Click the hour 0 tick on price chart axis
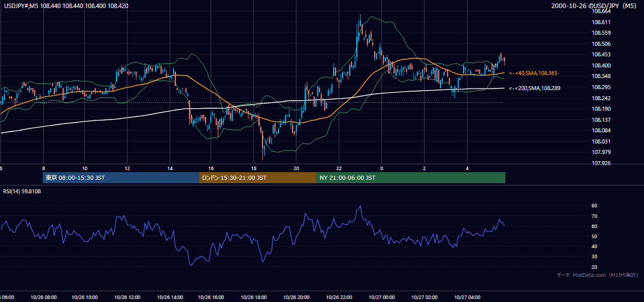This screenshot has height=302, width=644. (382, 169)
